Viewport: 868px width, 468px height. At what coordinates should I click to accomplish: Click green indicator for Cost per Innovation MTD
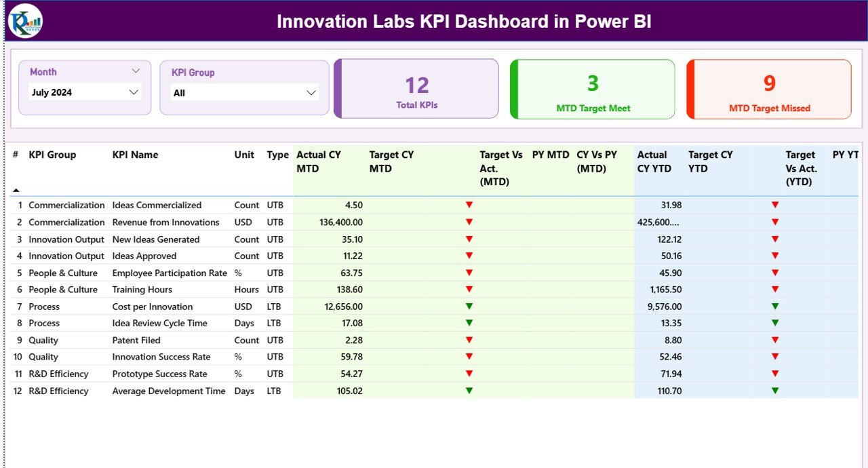[x=469, y=306]
